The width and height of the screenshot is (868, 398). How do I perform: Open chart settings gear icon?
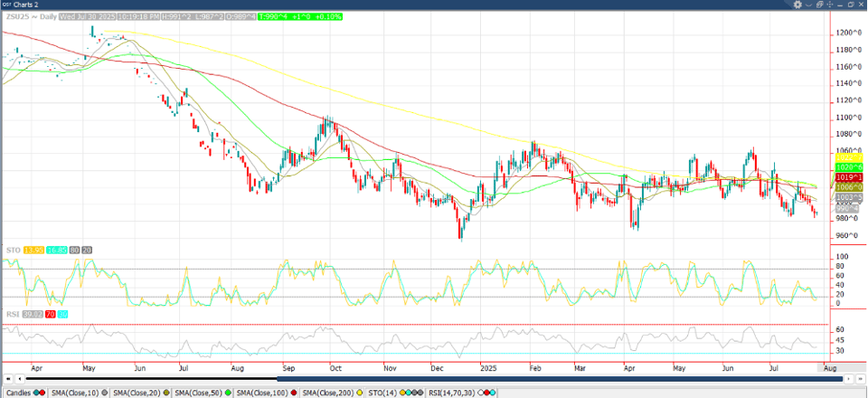[797, 5]
